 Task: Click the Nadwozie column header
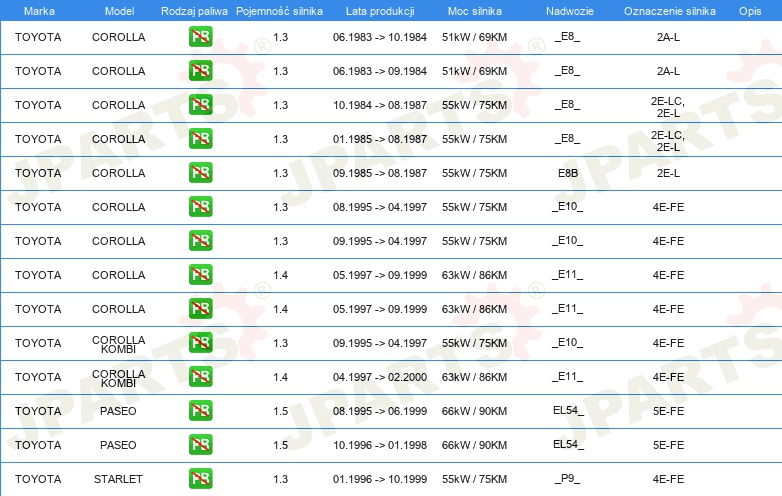point(567,10)
